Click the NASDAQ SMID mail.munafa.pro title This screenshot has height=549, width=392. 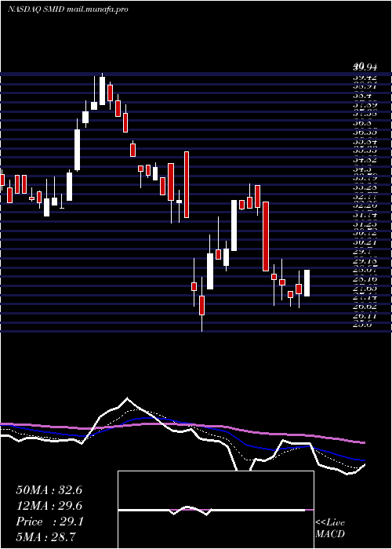[x=68, y=9]
